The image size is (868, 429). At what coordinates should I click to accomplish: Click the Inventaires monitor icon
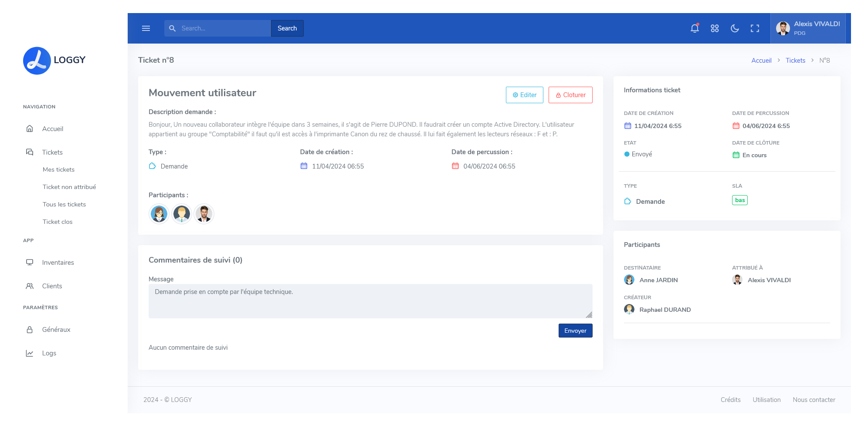click(30, 262)
